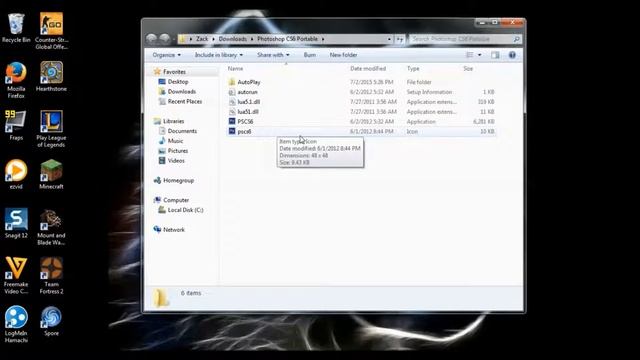
Task: Open the Organize dropdown menu
Action: click(x=167, y=55)
